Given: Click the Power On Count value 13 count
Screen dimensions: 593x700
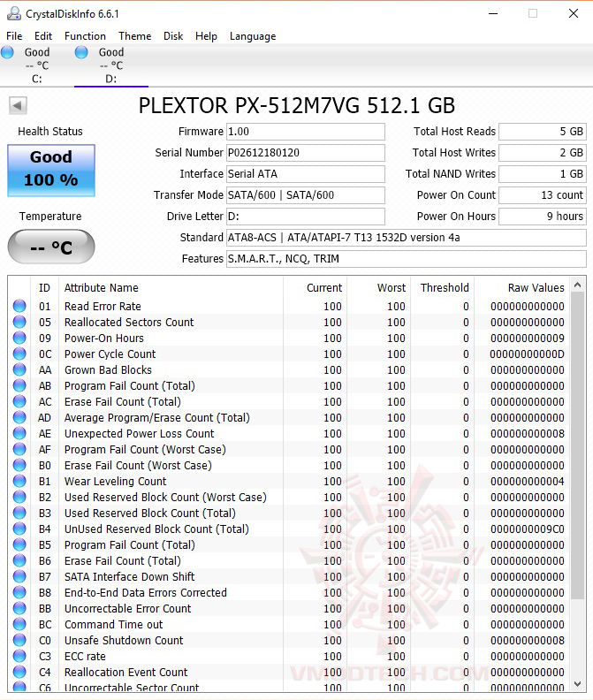Looking at the screenshot, I should pyautogui.click(x=543, y=195).
